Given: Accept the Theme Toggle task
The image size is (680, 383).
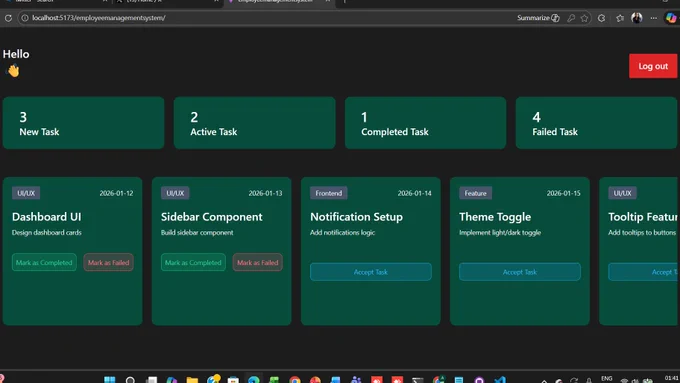Looking at the screenshot, I should point(520,272).
